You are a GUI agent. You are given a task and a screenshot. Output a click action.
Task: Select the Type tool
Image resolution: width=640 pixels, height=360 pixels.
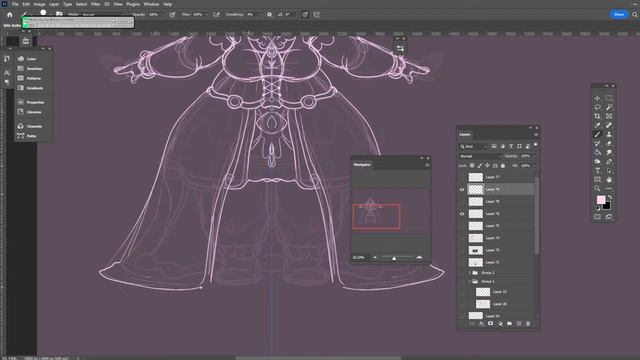(x=597, y=171)
